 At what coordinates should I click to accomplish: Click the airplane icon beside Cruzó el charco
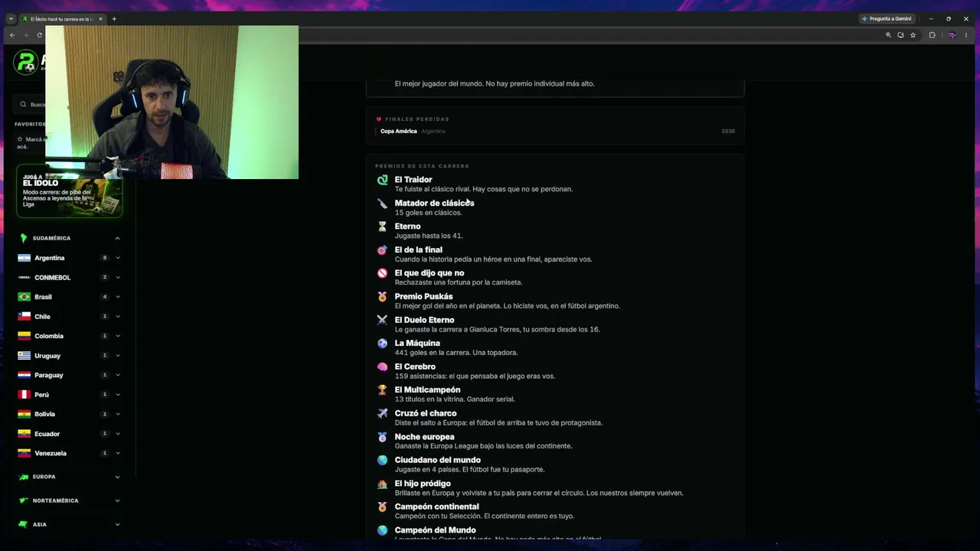(382, 413)
